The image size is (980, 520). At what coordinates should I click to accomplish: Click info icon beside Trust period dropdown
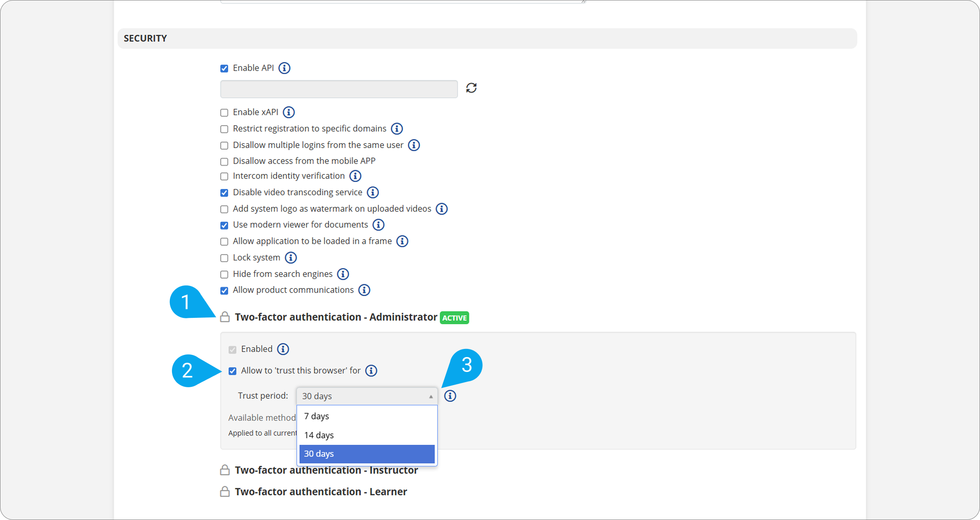point(450,396)
